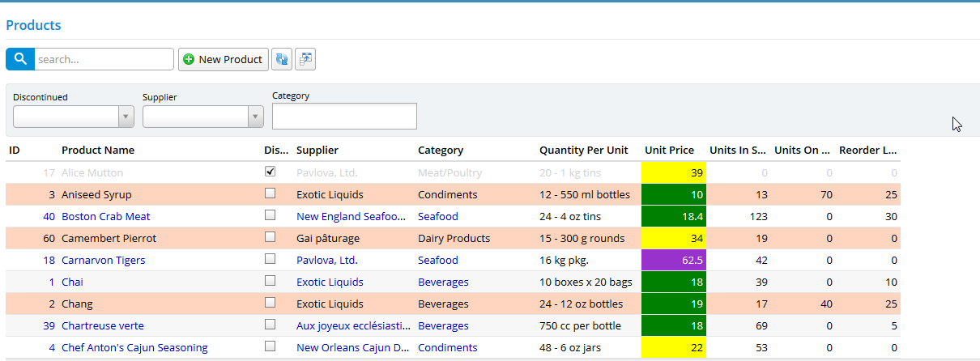Click the Exotic Liquids supplier link for Chai
Image resolution: width=980 pixels, height=361 pixels.
pos(330,282)
